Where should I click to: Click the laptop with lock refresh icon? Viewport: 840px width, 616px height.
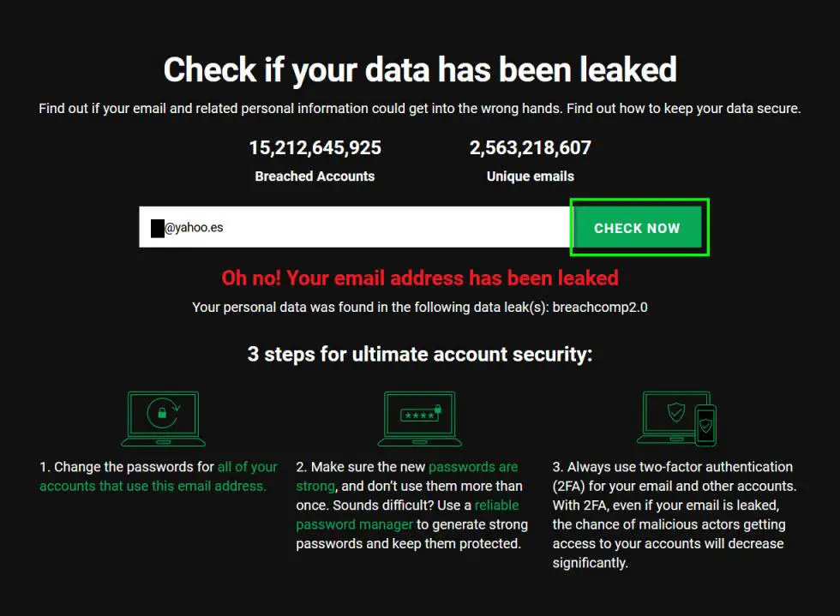163,418
